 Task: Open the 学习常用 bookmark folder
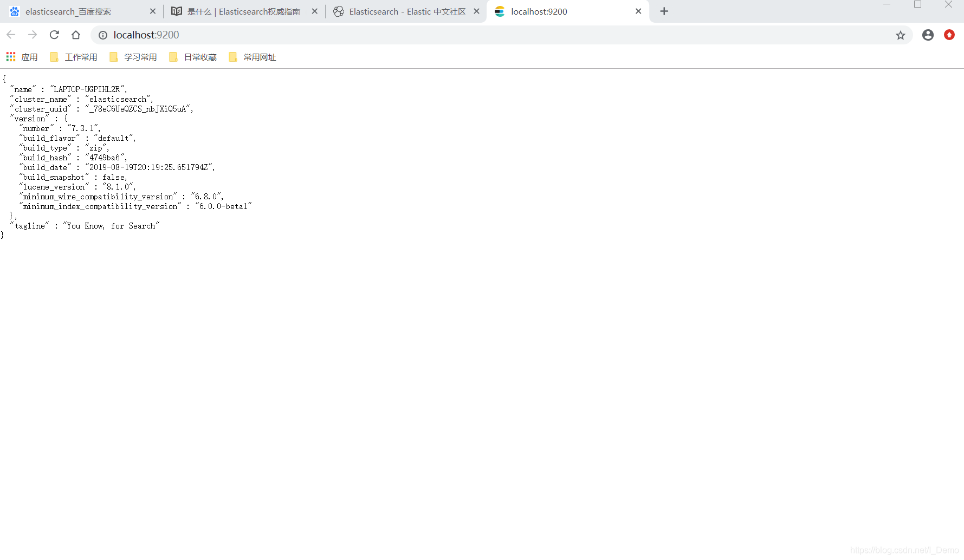click(133, 57)
